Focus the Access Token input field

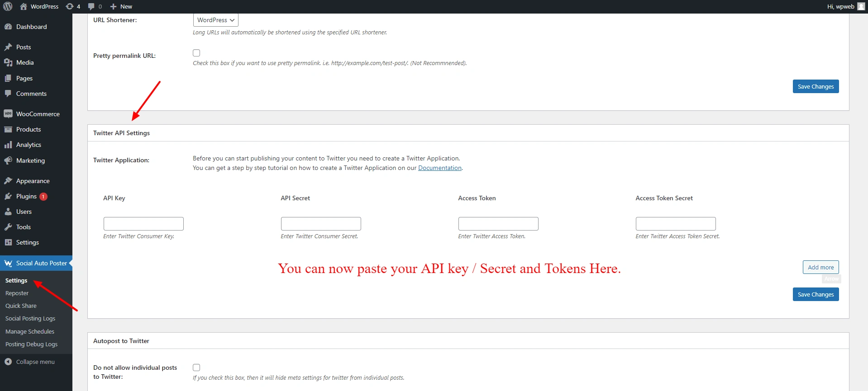point(498,224)
